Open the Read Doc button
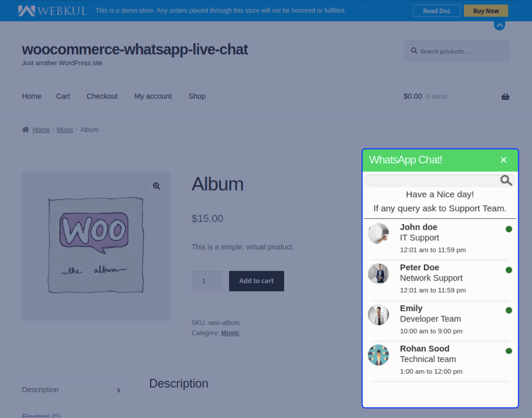The width and height of the screenshot is (532, 418). click(x=437, y=11)
